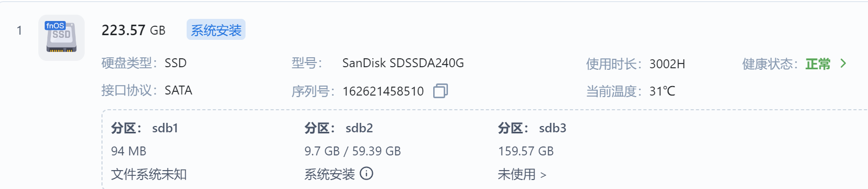Screen dimensions: 868x189
Task: Copy the serial number 162621458510
Action: point(440,91)
